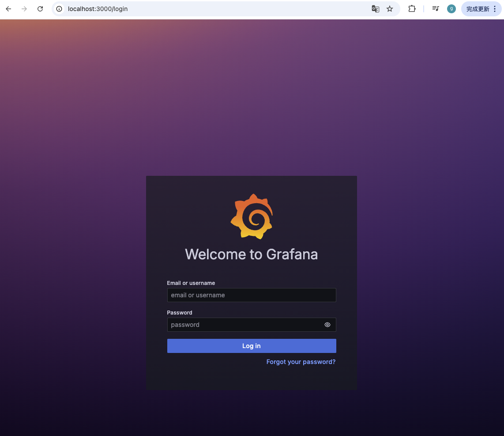Click the Grafana logo

click(x=252, y=216)
